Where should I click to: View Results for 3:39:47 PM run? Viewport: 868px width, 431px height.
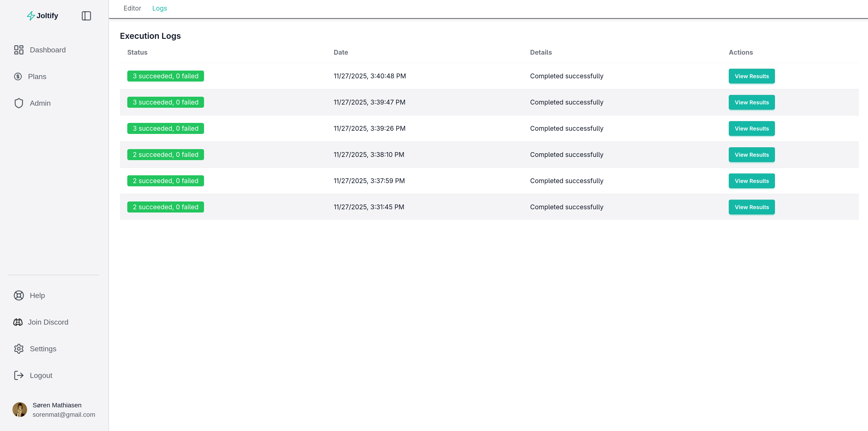[752, 102]
